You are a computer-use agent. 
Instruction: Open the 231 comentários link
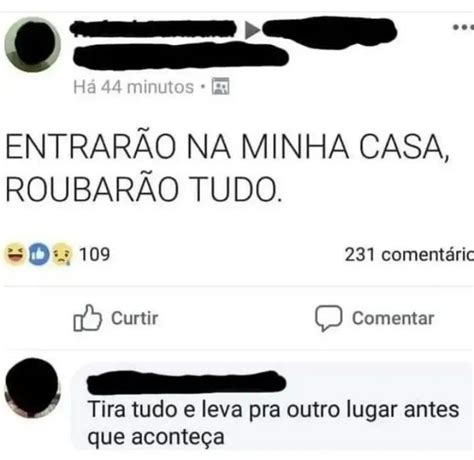[409, 255]
